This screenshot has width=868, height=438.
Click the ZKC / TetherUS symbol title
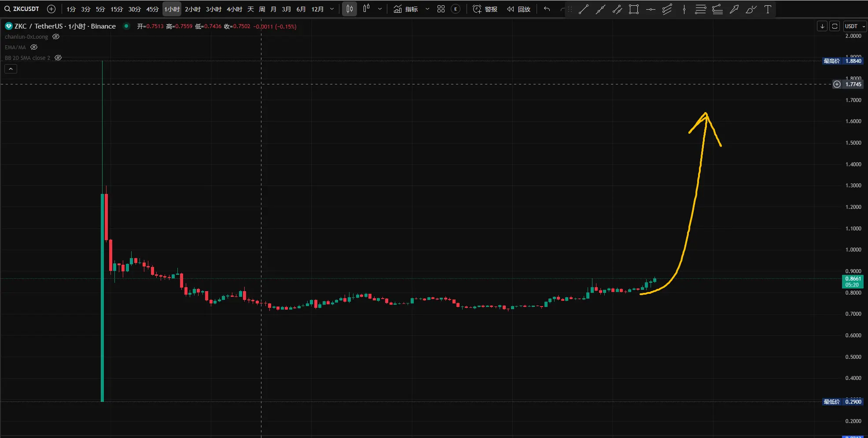coord(65,26)
